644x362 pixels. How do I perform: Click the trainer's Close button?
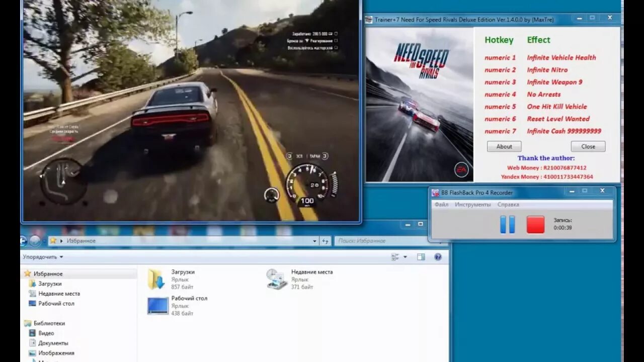click(588, 146)
